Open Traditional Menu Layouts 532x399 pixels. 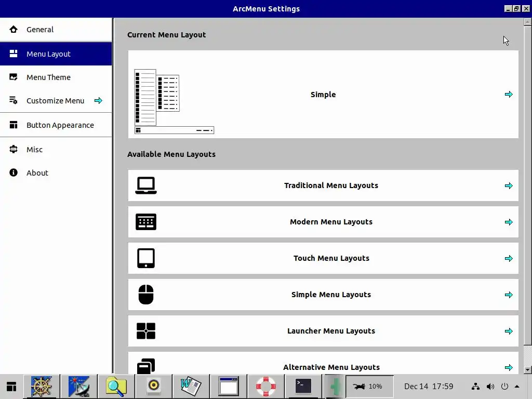pyautogui.click(x=323, y=185)
